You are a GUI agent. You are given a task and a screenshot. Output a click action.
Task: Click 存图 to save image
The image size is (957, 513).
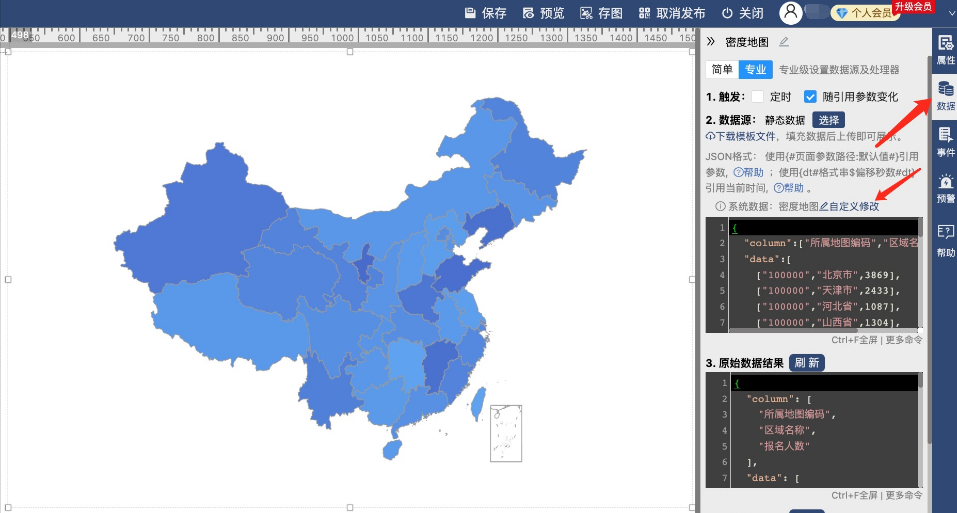pyautogui.click(x=601, y=13)
